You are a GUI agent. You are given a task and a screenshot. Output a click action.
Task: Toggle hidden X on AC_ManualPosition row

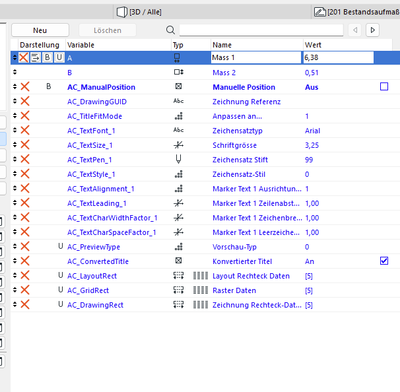(x=25, y=87)
